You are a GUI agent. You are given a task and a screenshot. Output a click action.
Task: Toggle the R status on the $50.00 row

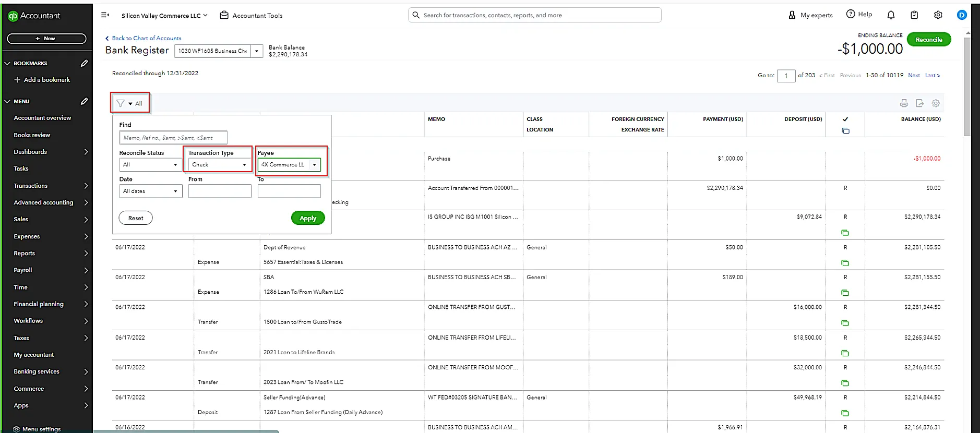point(845,247)
